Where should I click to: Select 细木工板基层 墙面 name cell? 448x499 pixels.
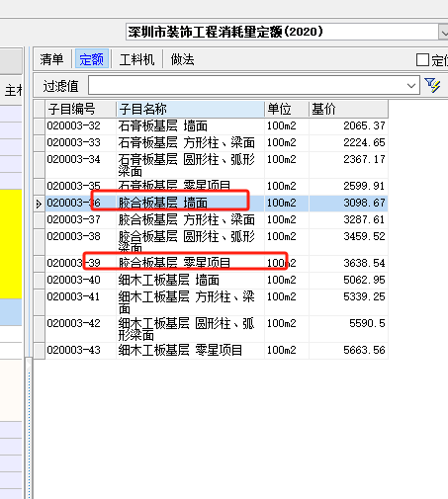(190, 281)
